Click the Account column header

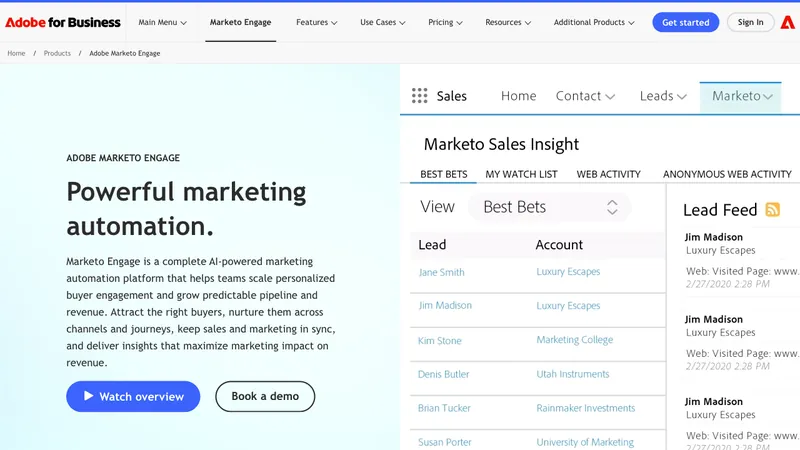pyautogui.click(x=559, y=245)
